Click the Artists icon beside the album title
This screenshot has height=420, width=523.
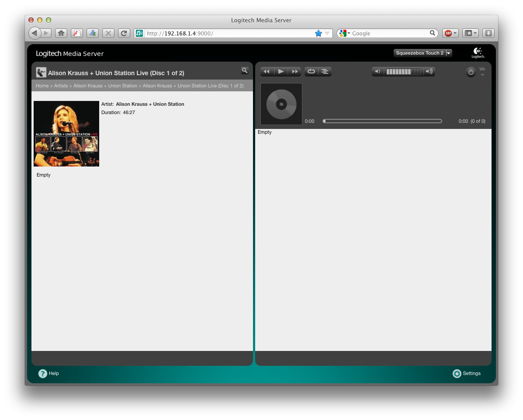click(41, 73)
